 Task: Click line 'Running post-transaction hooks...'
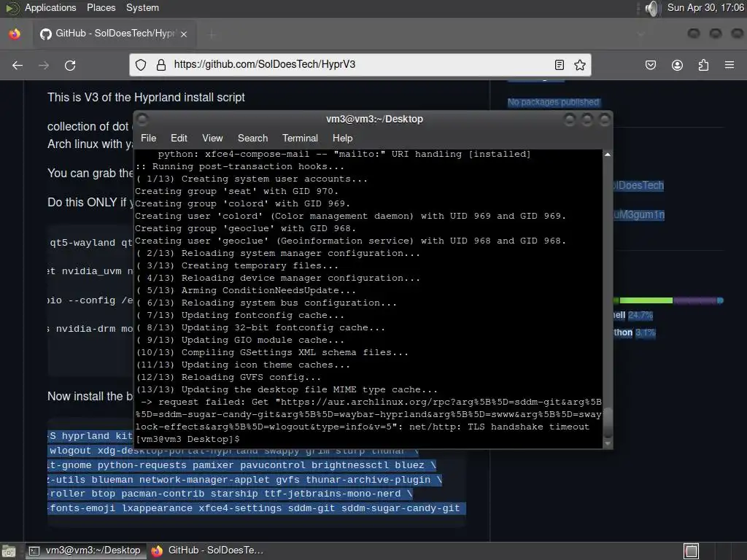pos(239,167)
